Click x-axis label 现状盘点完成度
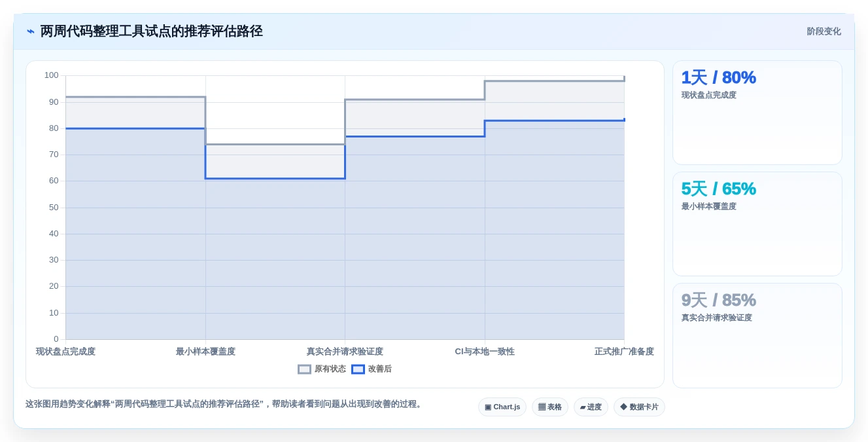868x442 pixels. [x=65, y=352]
